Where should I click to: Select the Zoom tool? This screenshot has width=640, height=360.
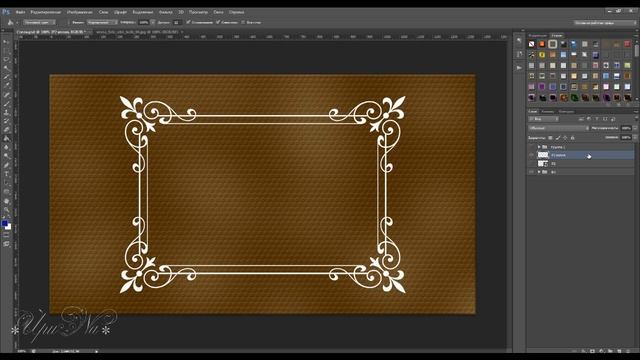6,210
